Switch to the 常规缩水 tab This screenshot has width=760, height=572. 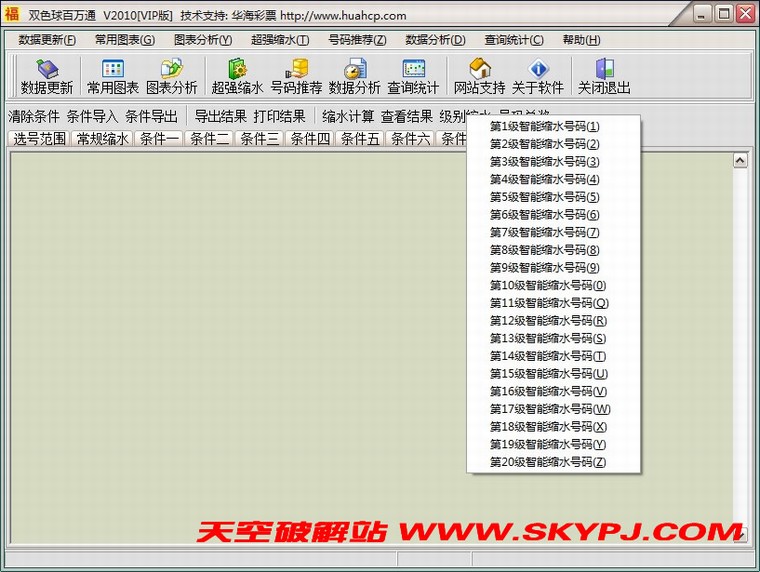pyautogui.click(x=102, y=139)
